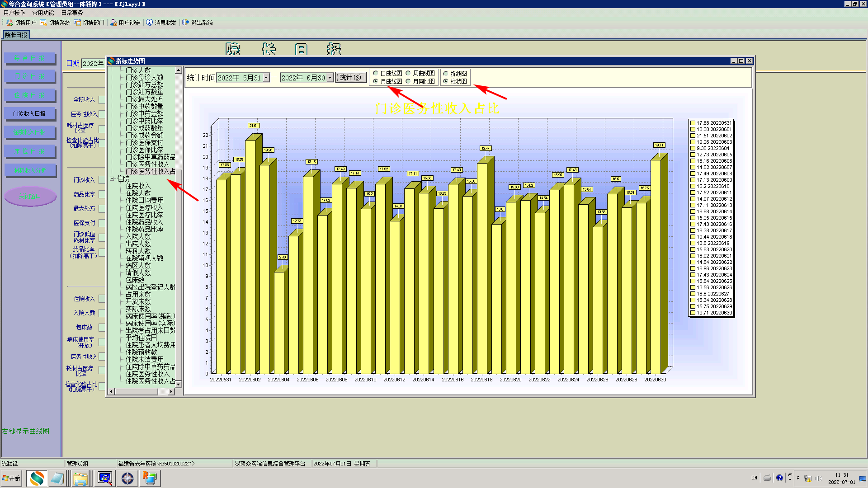868x488 pixels.
Task: Select the 日曲线图 radio button
Action: [x=376, y=73]
